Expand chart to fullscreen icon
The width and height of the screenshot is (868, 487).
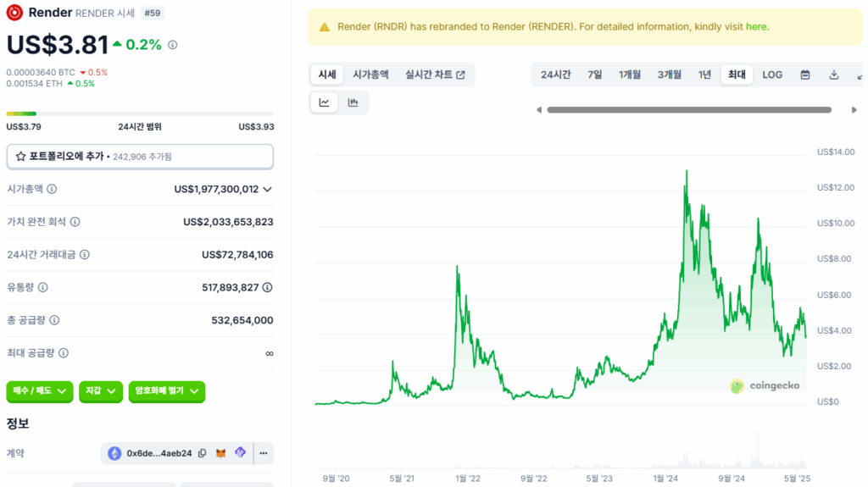[x=860, y=76]
